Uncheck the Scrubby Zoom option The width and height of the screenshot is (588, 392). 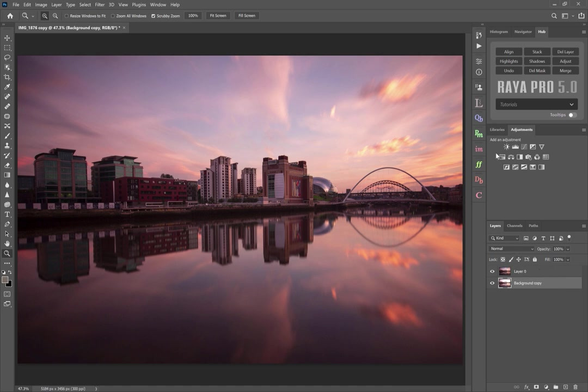153,16
